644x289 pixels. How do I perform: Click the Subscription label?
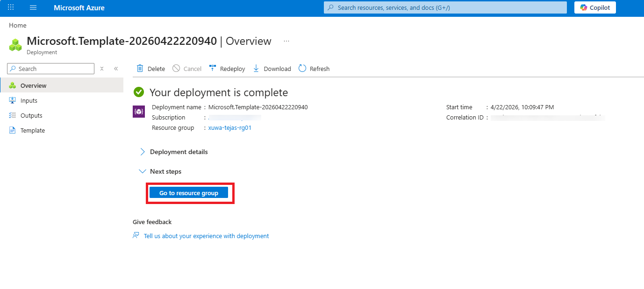pos(169,117)
